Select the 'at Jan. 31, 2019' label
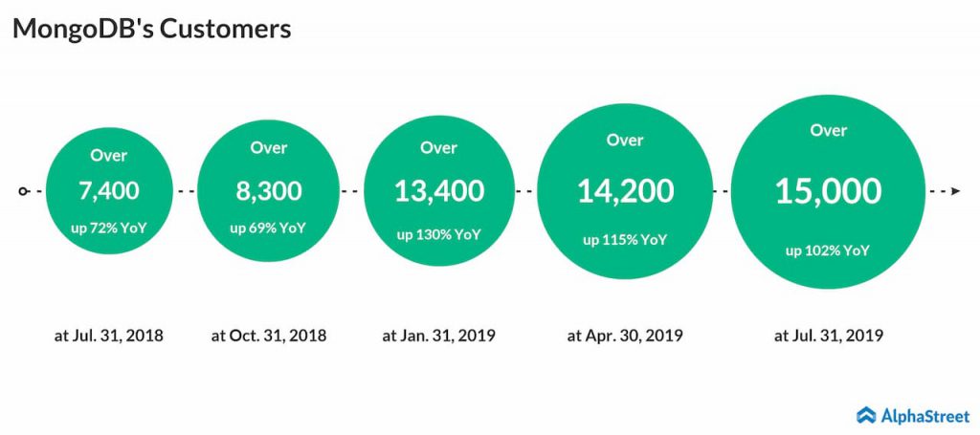Image resolution: width=980 pixels, height=435 pixels. 438,336
